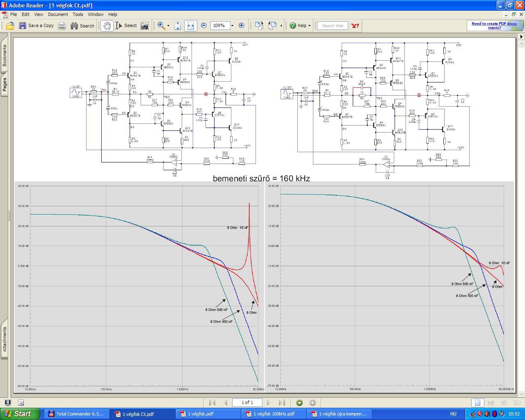The height and width of the screenshot is (420, 525).
Task: Hide toolbars using the status bar icon
Action: [21, 403]
